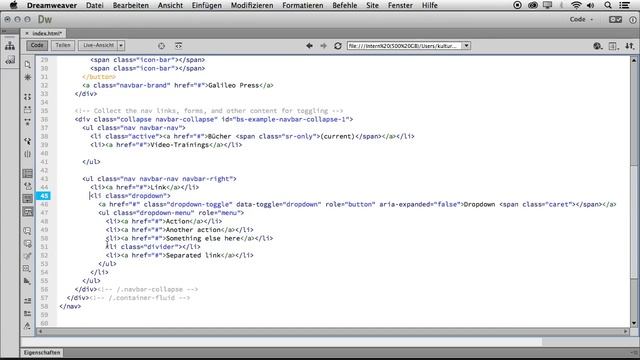640x360 pixels.
Task: Open the Einfügen menu
Action: 207,5
